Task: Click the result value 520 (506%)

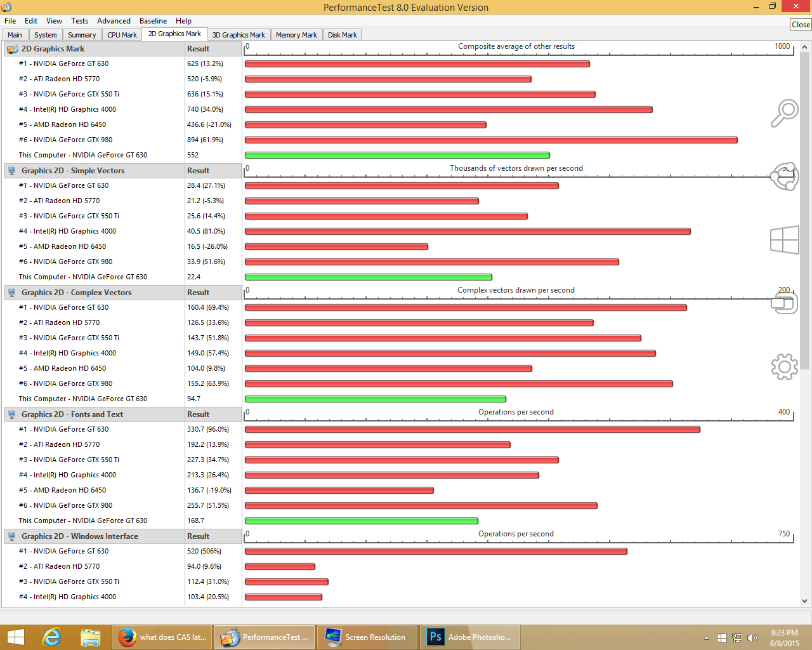Action: tap(204, 551)
